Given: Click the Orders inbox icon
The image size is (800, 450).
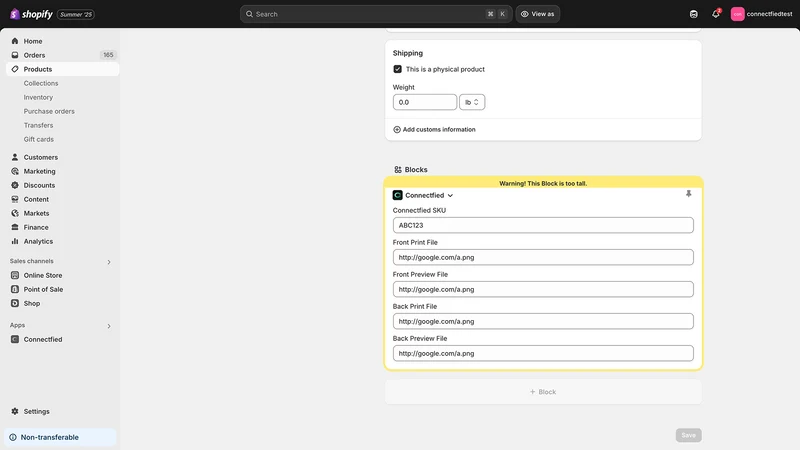Looking at the screenshot, I should (x=15, y=55).
